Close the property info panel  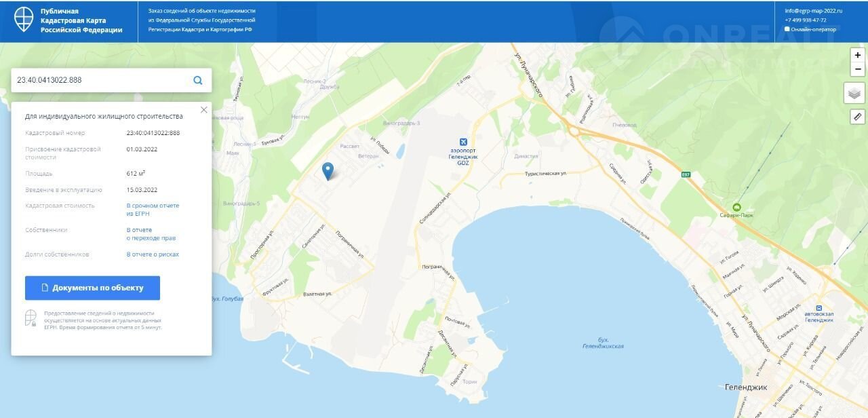click(x=203, y=109)
